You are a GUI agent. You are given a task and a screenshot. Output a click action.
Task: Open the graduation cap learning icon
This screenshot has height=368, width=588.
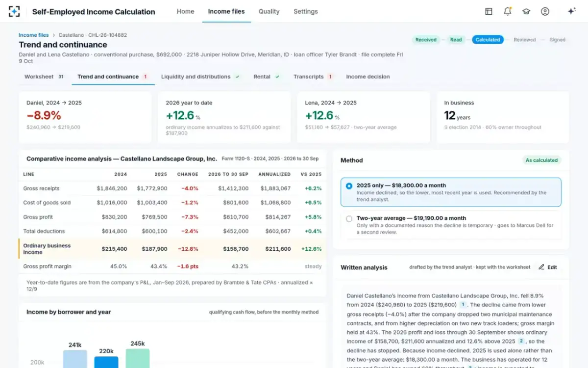526,11
